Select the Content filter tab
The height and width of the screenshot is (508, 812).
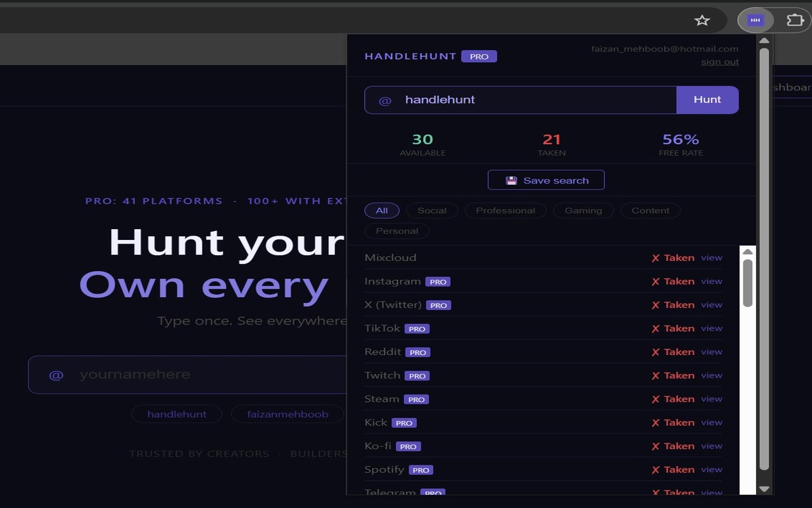pyautogui.click(x=650, y=210)
